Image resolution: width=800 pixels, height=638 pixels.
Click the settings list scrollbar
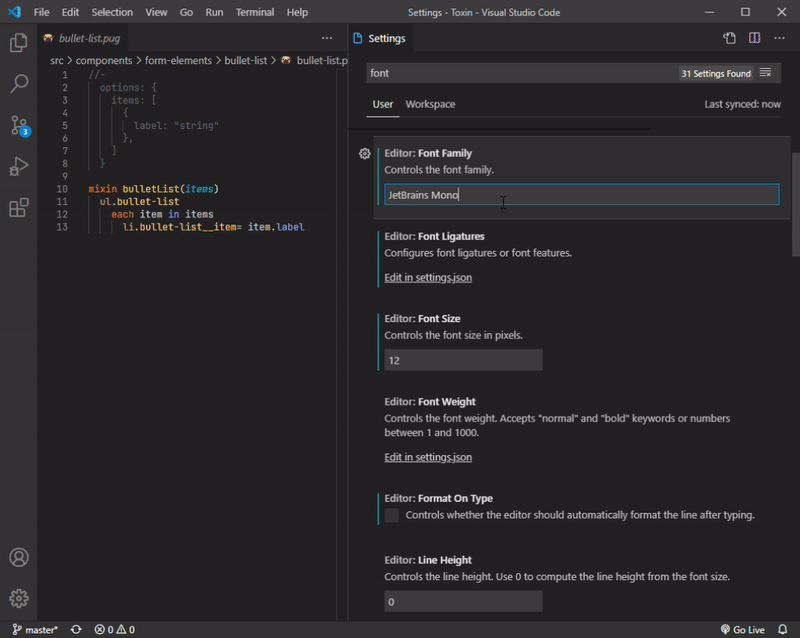click(795, 204)
